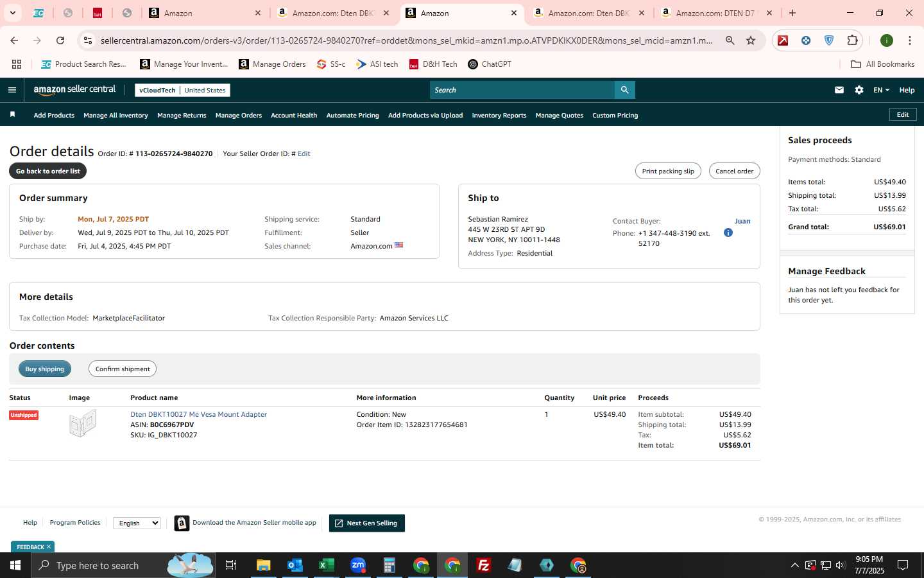Open the vCloudTech United States marketplace switcher
The height and width of the screenshot is (578, 924).
[x=182, y=90]
